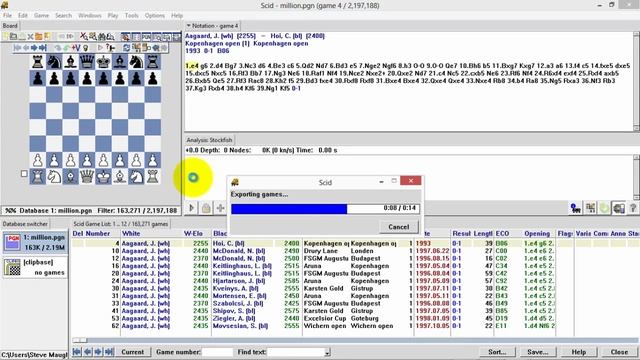The height and width of the screenshot is (360, 640).
Task: Select the Scid Game List tab
Action: pos(121,224)
